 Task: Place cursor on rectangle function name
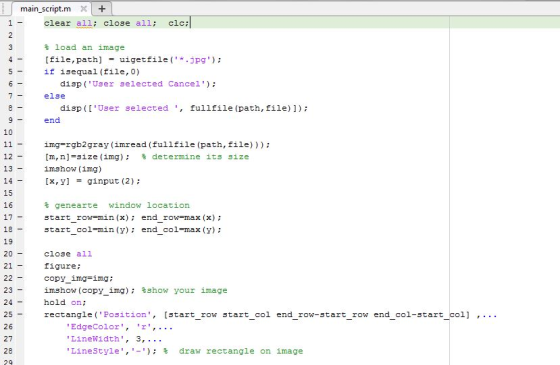[68, 315]
